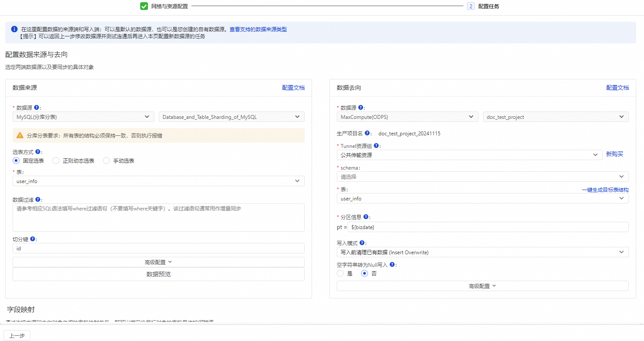Open the 写入模式 Insert Overwrite dropdown
This screenshot has width=644, height=341.
coord(483,252)
